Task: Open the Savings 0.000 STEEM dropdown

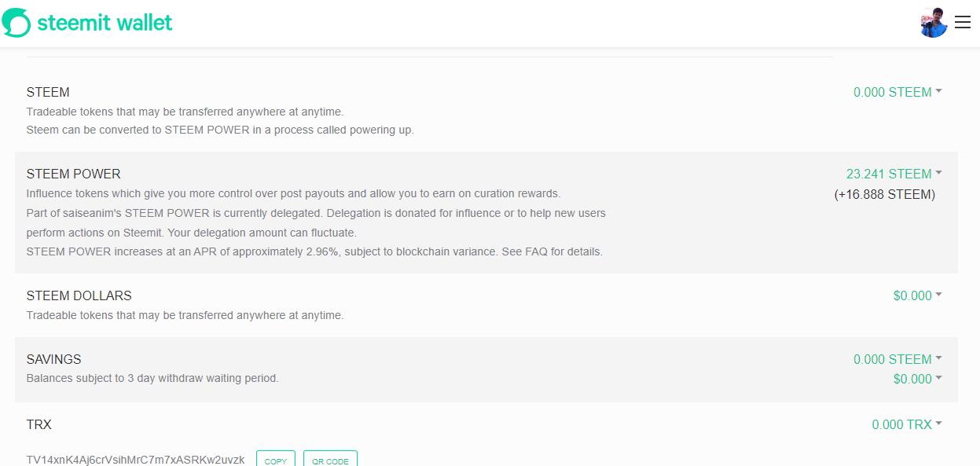Action: pyautogui.click(x=897, y=359)
